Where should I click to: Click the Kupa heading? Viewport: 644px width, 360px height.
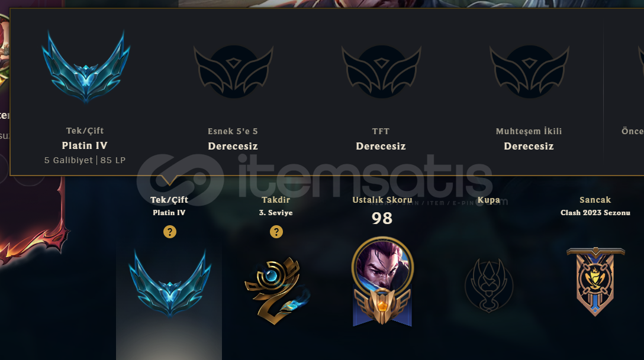pos(489,200)
